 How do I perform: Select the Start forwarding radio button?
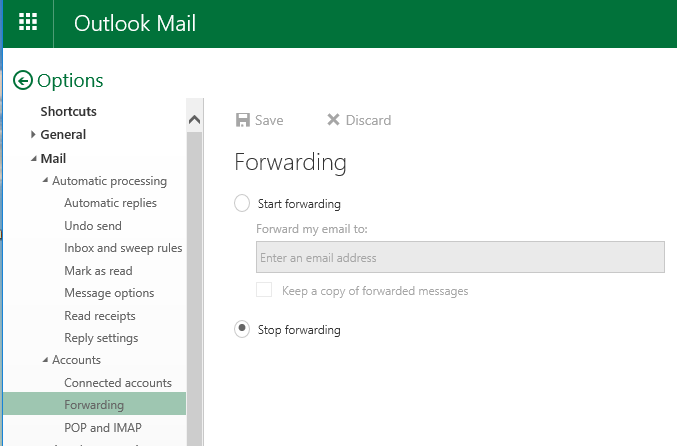[x=242, y=203]
